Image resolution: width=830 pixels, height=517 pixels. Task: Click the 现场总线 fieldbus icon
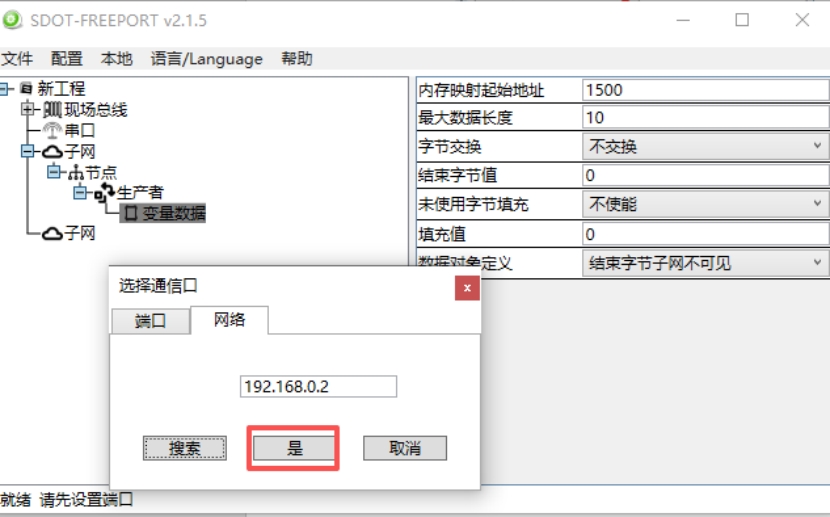(x=52, y=110)
